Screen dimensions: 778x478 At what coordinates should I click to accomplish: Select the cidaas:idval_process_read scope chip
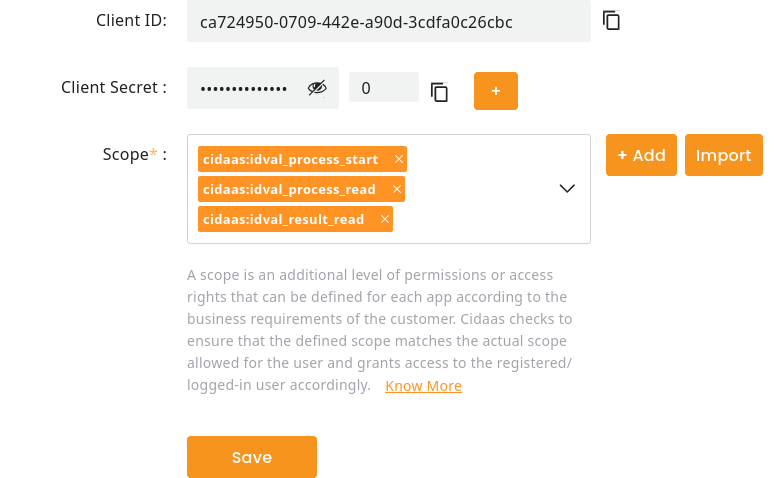[289, 189]
